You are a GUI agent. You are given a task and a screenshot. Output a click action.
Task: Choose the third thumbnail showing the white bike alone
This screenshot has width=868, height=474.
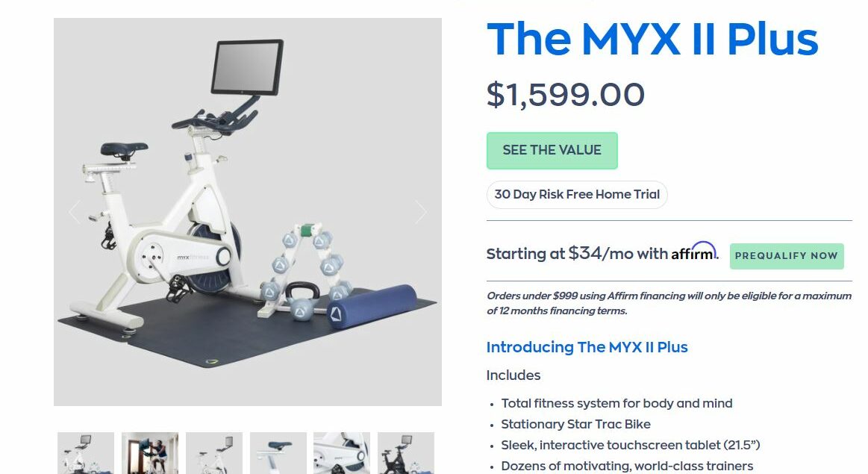pyautogui.click(x=214, y=453)
